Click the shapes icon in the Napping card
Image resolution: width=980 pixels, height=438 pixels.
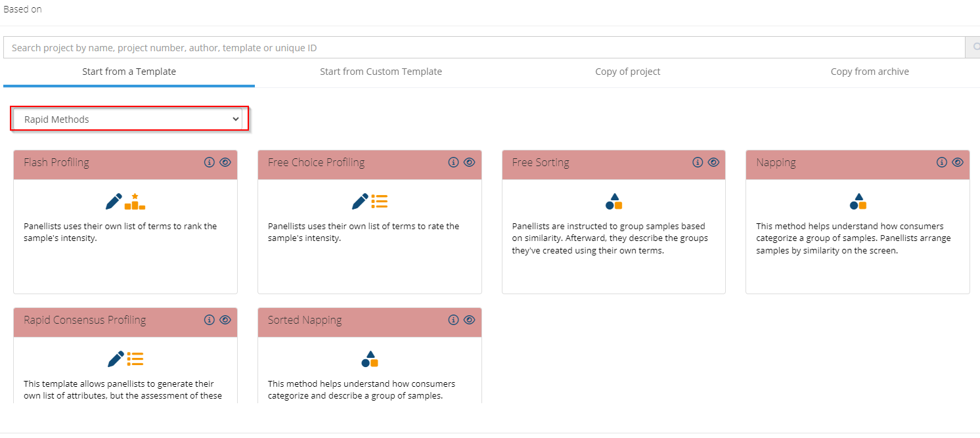pos(858,201)
